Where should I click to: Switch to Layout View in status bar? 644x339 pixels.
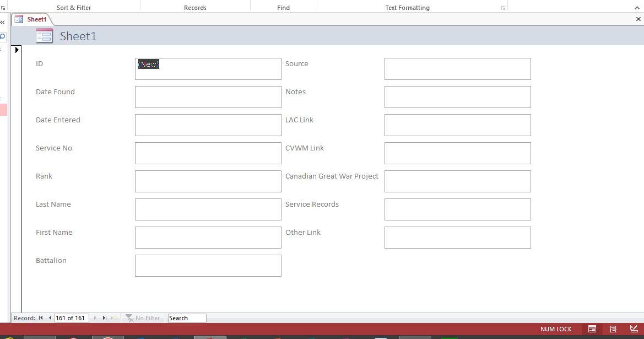coord(613,329)
